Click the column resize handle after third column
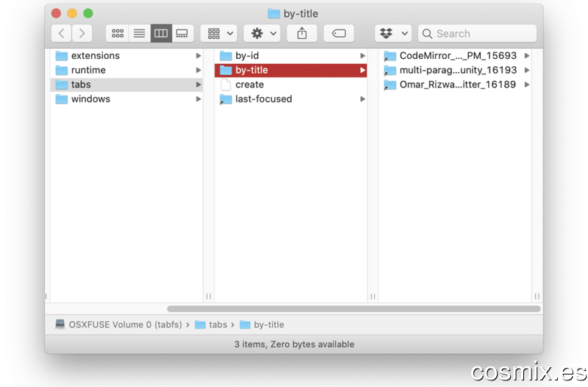Image resolution: width=588 pixels, height=387 pixels. pos(537,297)
